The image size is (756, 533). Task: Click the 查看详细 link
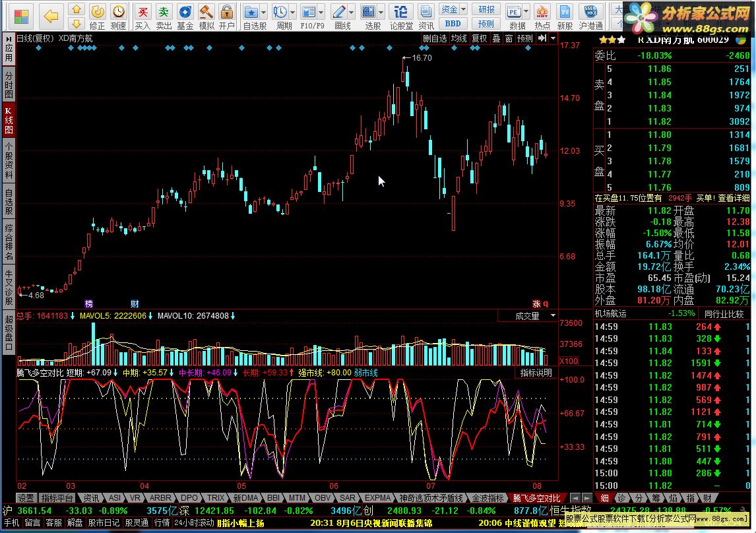[x=734, y=198]
